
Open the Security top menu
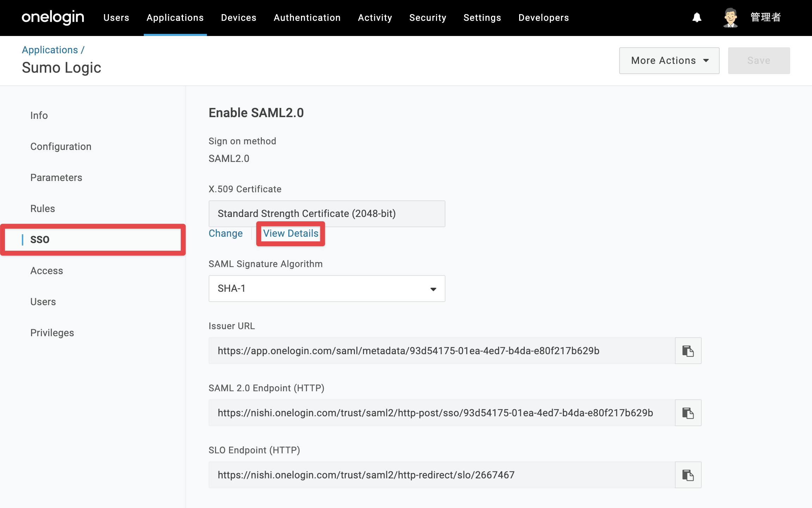click(x=428, y=18)
